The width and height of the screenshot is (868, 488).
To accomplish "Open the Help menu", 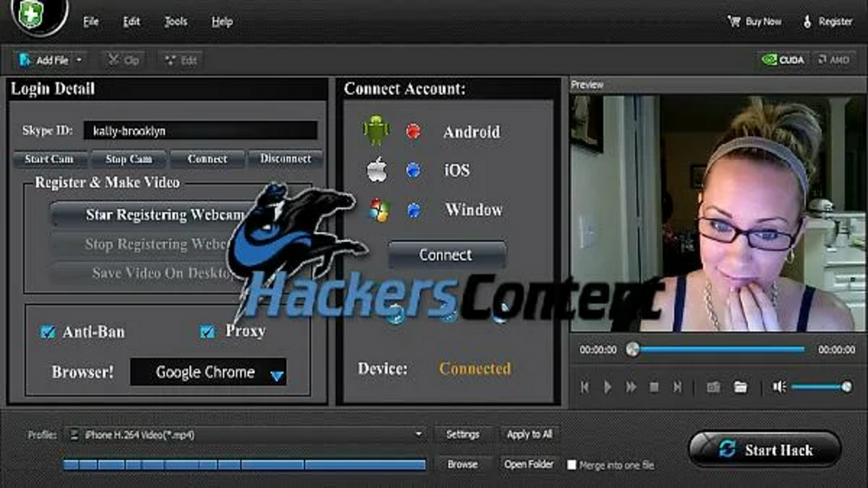I will click(222, 22).
